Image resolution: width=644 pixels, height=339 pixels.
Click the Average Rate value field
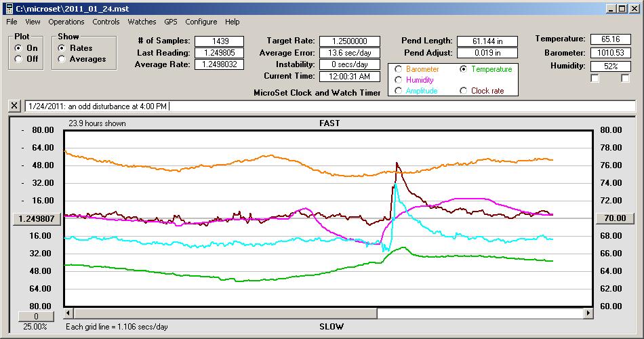click(220, 64)
